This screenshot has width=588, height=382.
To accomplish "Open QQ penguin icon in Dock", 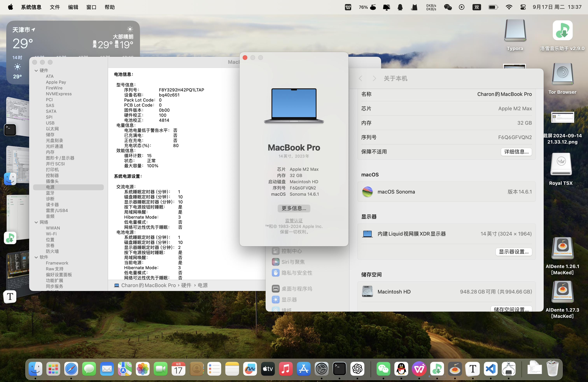I will (401, 369).
